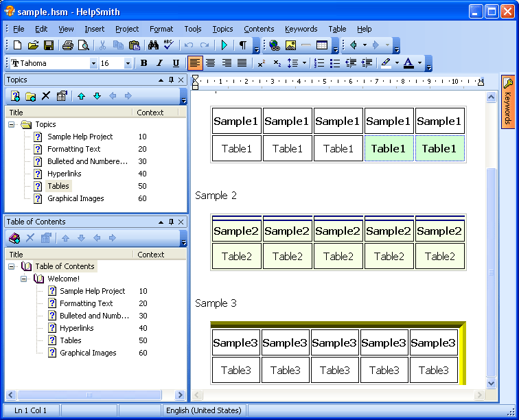Click the Context column header in Table of Contents

pos(159,255)
